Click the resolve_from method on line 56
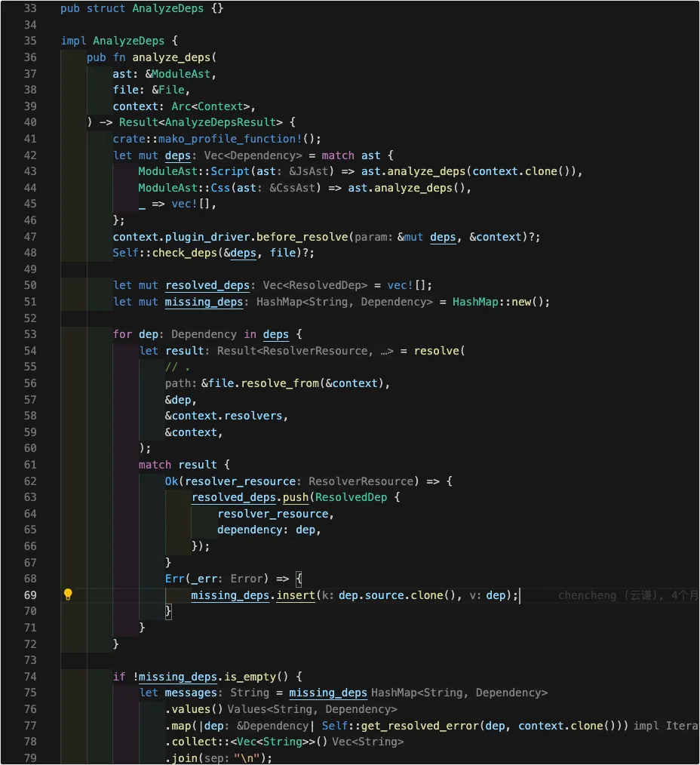The width and height of the screenshot is (700, 765). (x=280, y=383)
